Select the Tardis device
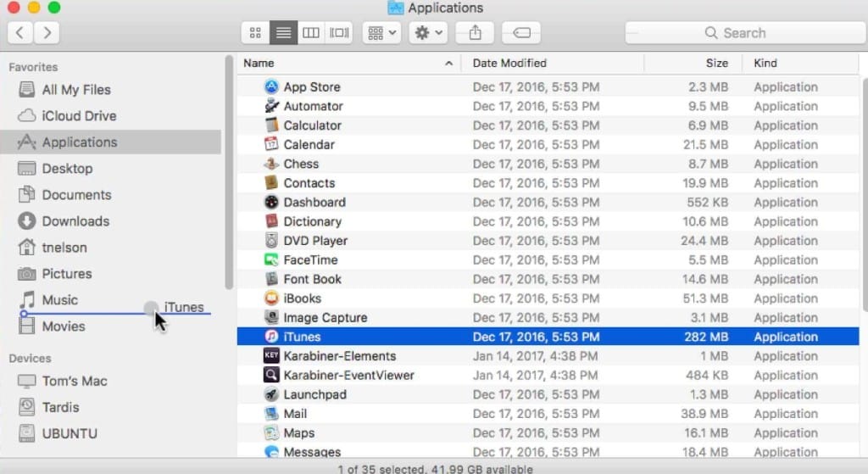The image size is (868, 474). [x=60, y=408]
